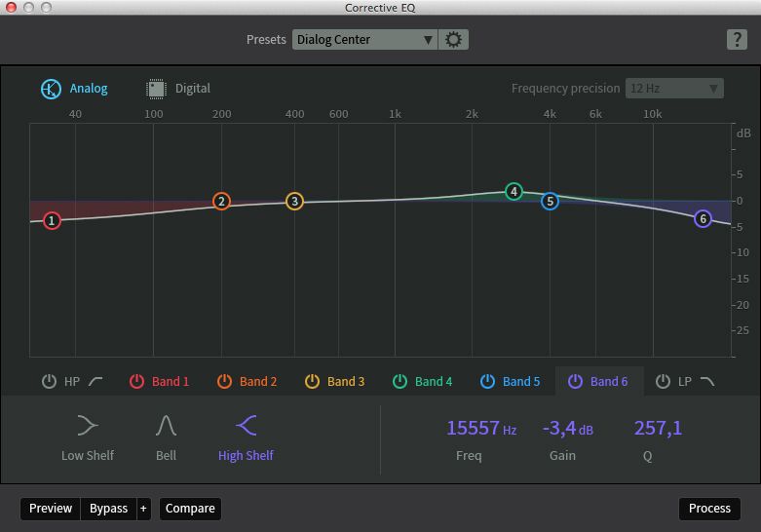
Task: Select the Analog EQ mode icon
Action: (x=51, y=89)
